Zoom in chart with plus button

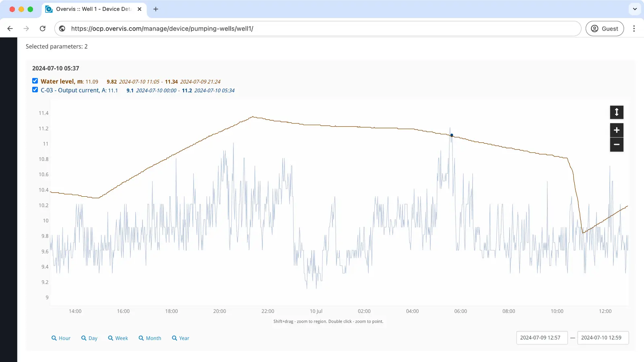tap(617, 130)
